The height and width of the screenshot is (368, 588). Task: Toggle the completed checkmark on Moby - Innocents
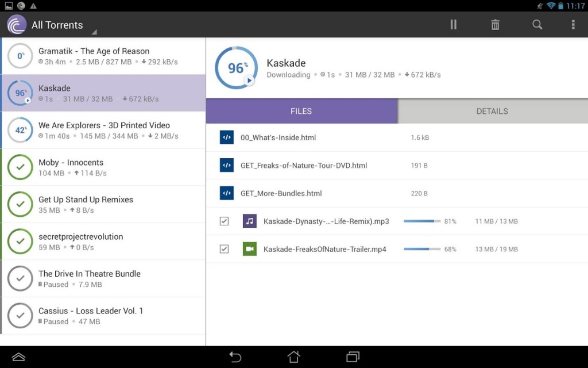coord(20,167)
